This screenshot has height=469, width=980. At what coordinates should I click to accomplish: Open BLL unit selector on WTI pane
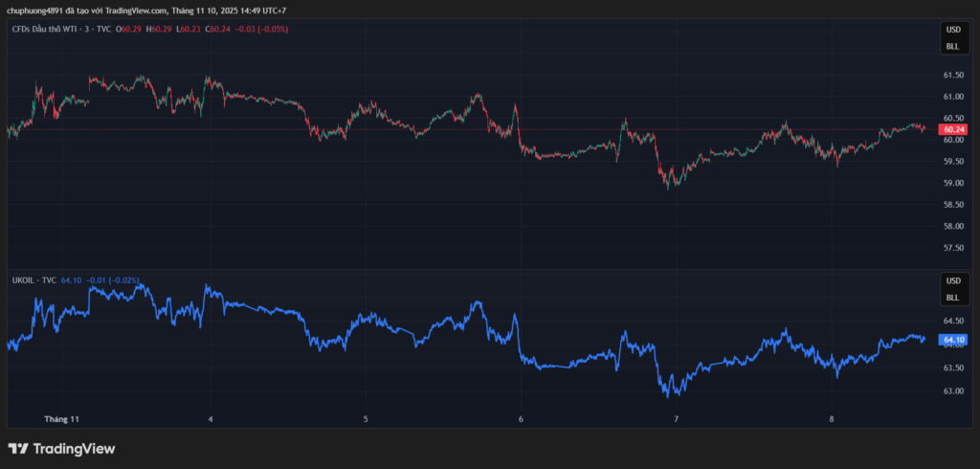point(952,46)
